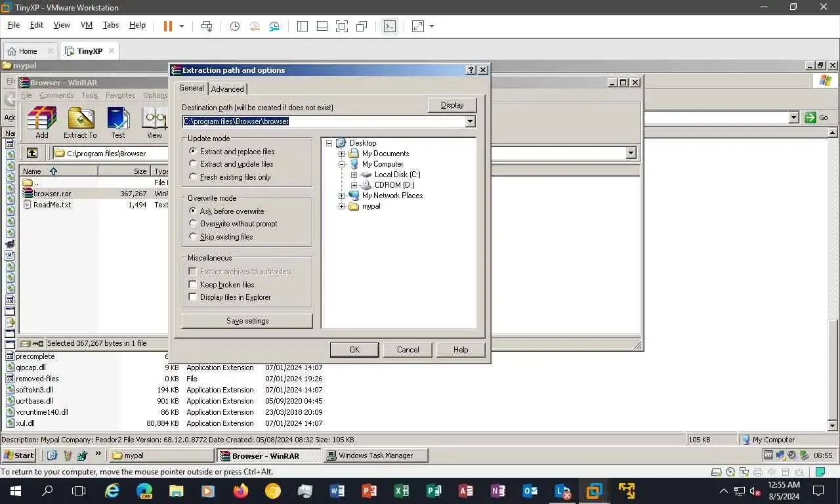Open Firefox from the Windows taskbar
This screenshot has width=840, height=504.
pos(241,490)
